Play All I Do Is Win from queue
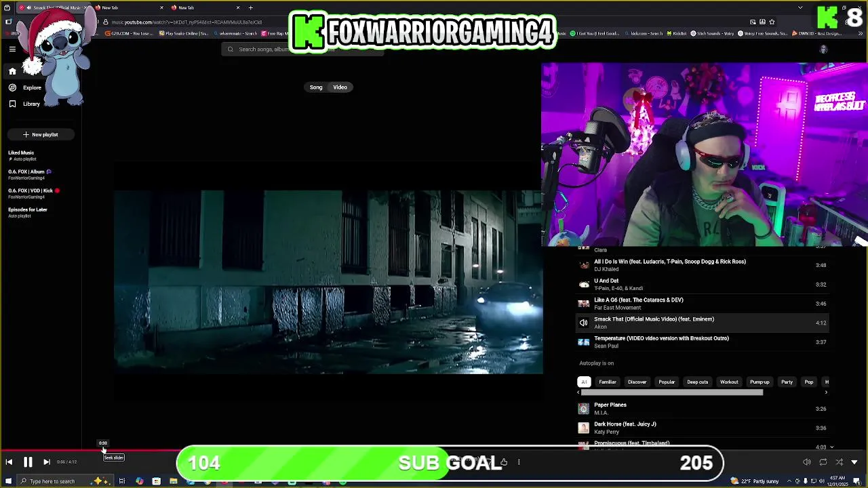Image resolution: width=868 pixels, height=488 pixels. coord(703,265)
